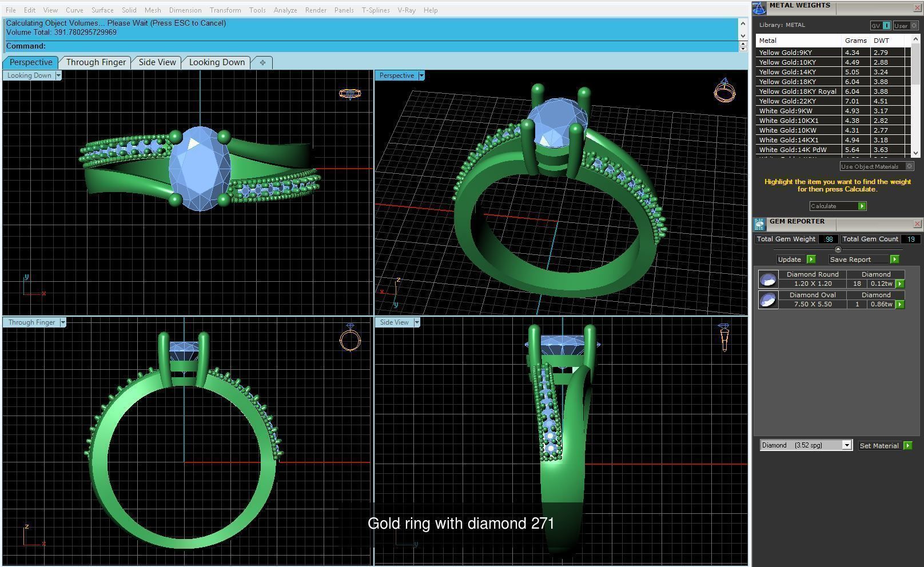924x567 pixels.
Task: Click scroll up arrow in metal list
Action: pos(915,38)
